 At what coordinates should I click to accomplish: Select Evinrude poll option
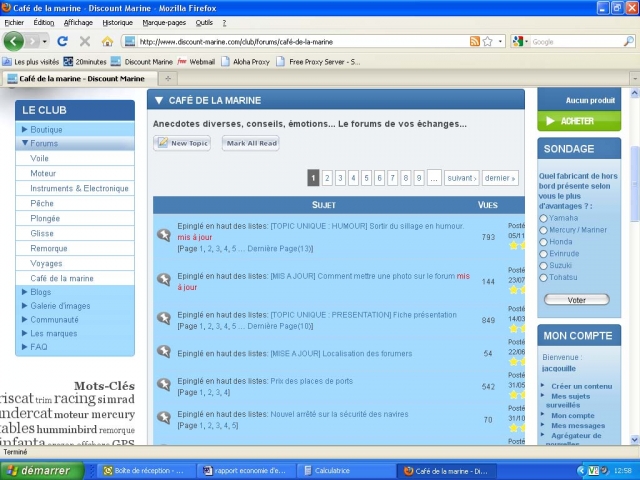(543, 254)
